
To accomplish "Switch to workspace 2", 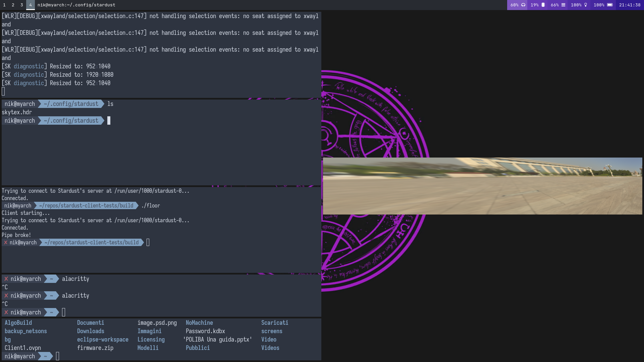I will pos(13,5).
